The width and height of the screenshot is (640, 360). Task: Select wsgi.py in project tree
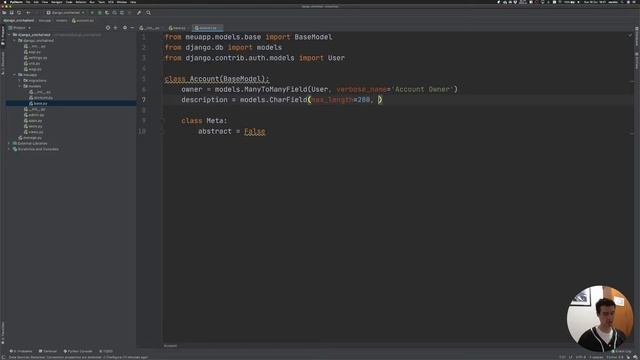(33, 69)
